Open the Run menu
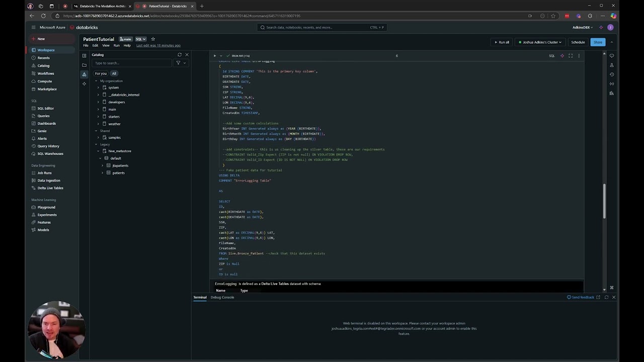 [117, 45]
